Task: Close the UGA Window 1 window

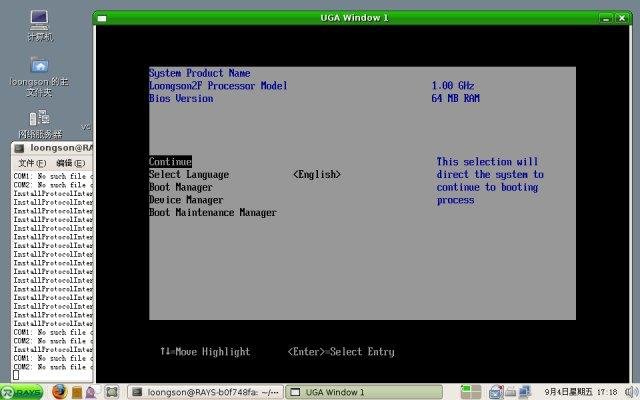Action: pos(622,18)
